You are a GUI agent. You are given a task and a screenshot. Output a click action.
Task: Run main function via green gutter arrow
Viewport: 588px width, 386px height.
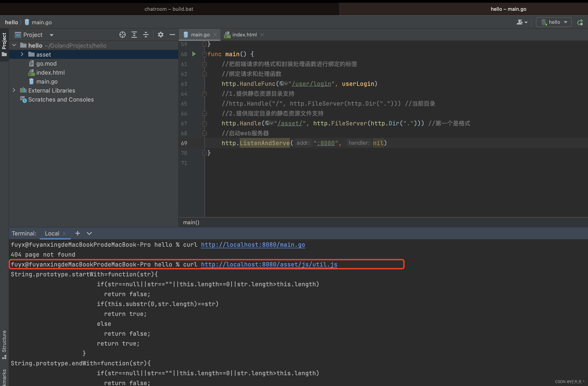click(194, 54)
